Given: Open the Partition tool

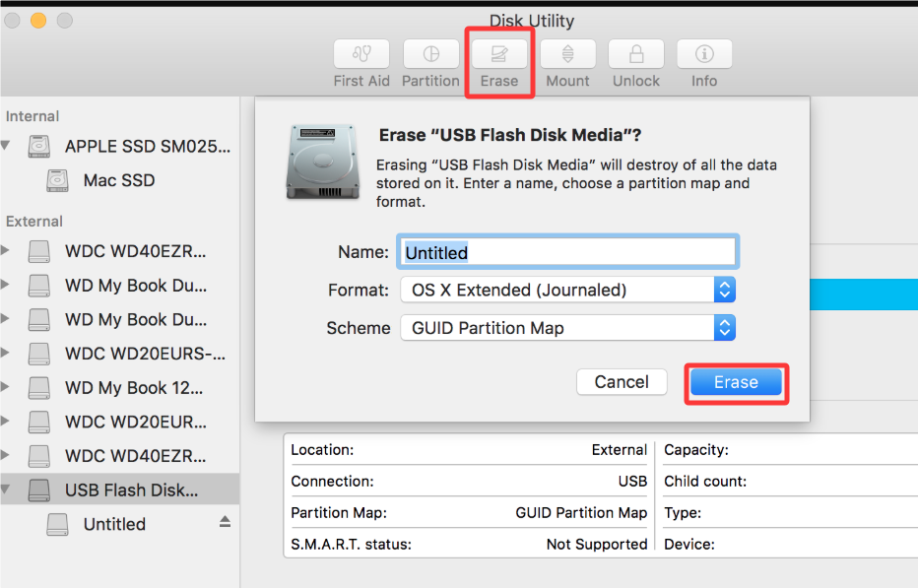Looking at the screenshot, I should point(430,54).
